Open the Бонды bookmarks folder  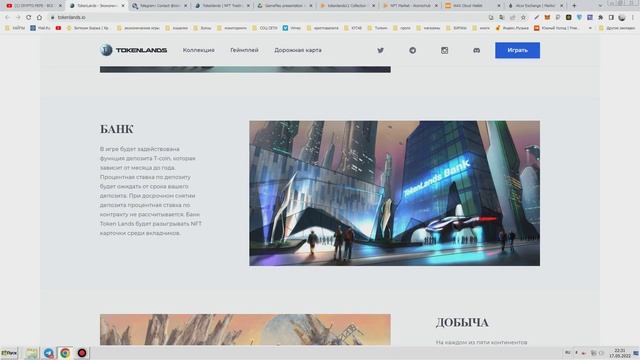[202, 28]
